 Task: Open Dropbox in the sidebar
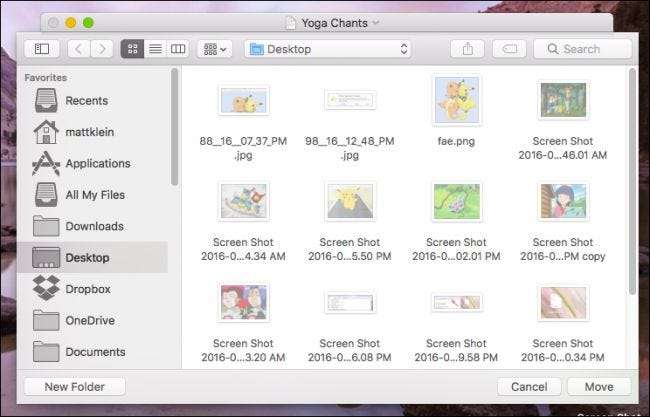(x=87, y=289)
